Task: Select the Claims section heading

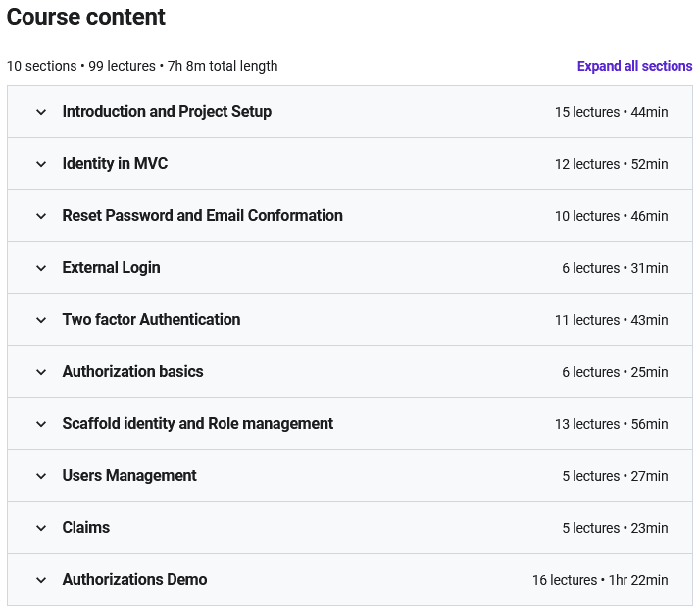Action: click(86, 527)
